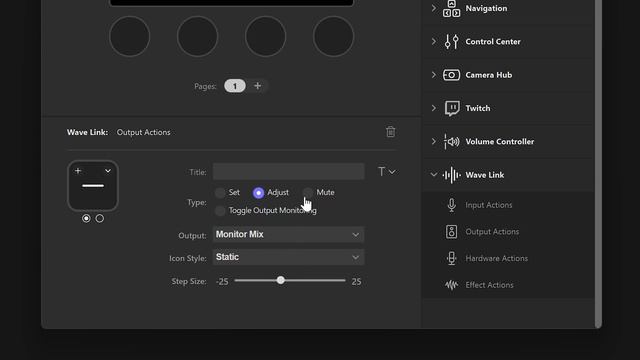Select the Mute type radio button

coord(308,193)
